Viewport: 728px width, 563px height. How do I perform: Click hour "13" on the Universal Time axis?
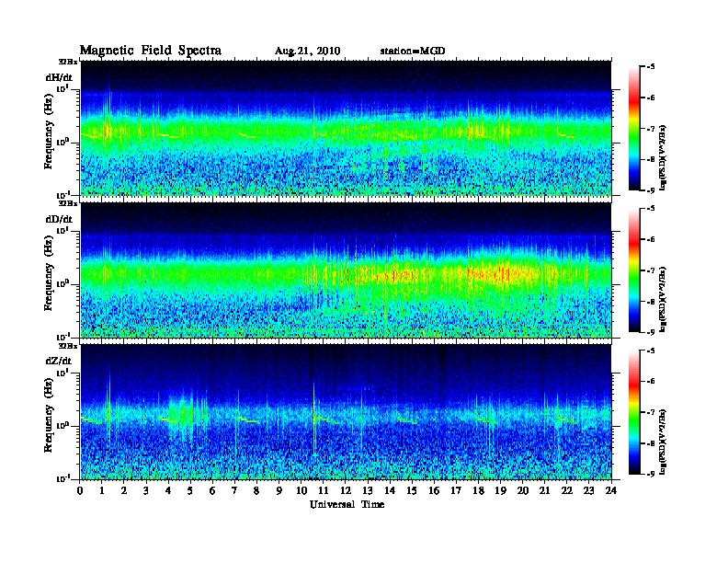pos(368,491)
